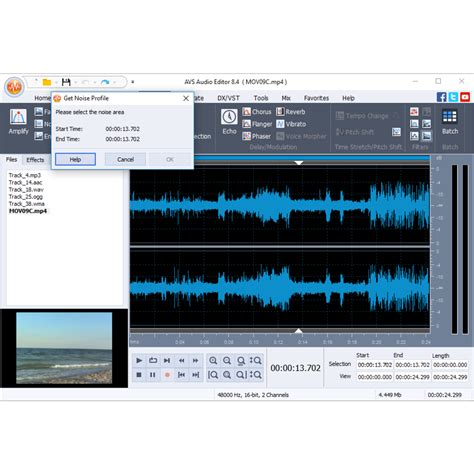Viewport: 474px width, 474px height.
Task: Select MOV09C.mp4 in the file list
Action: click(x=28, y=211)
